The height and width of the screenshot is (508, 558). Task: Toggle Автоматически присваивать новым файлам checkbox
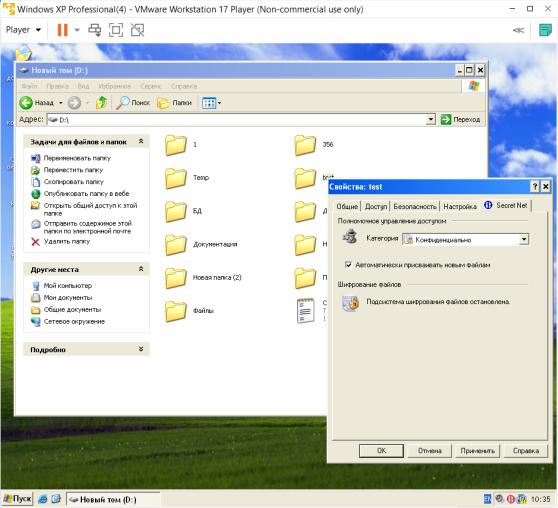pos(348,265)
